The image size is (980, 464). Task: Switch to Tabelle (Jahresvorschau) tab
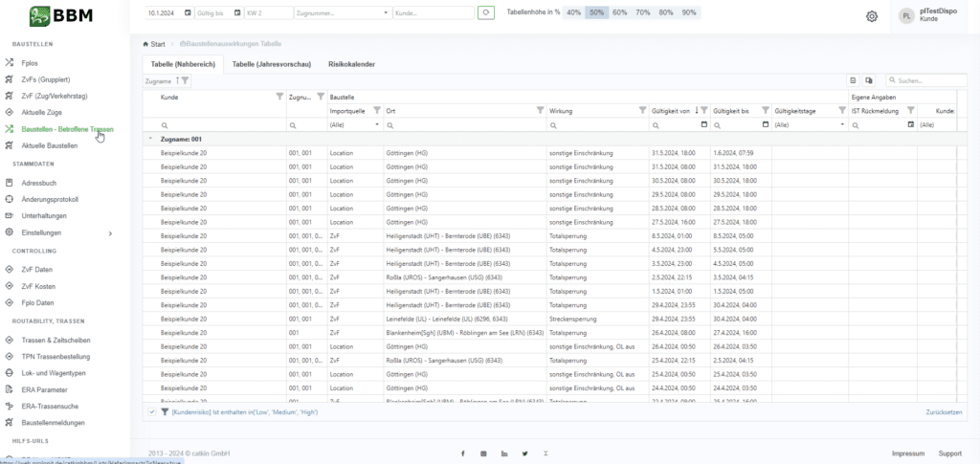(x=271, y=64)
